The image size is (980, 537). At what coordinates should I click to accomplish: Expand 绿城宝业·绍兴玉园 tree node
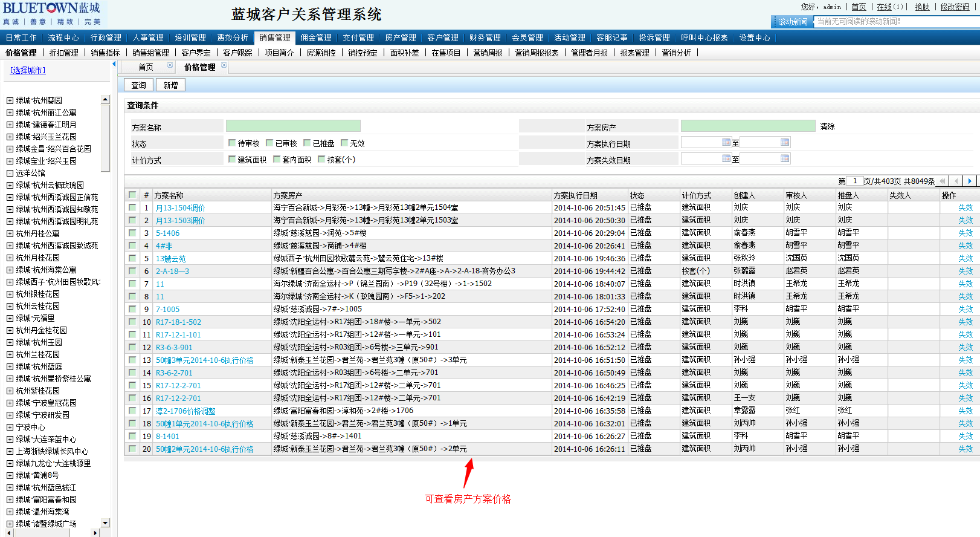[10, 161]
